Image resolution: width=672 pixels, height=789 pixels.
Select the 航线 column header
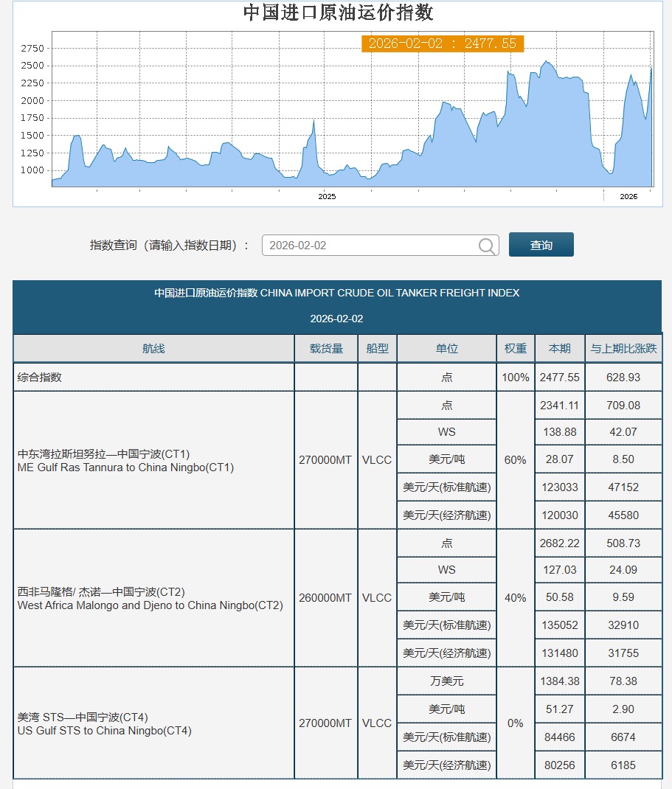pos(153,349)
